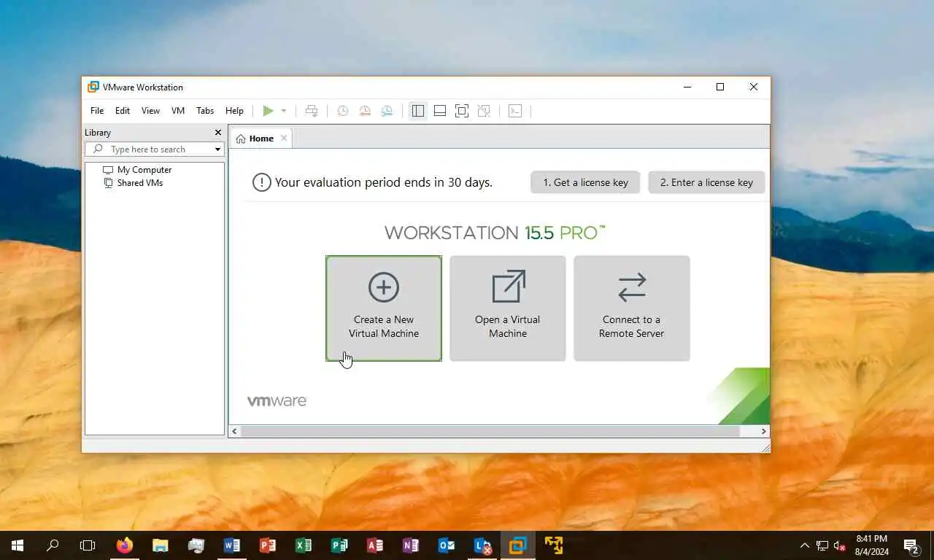Launch PowerPoint from taskbar
The width and height of the screenshot is (934, 560).
point(268,545)
